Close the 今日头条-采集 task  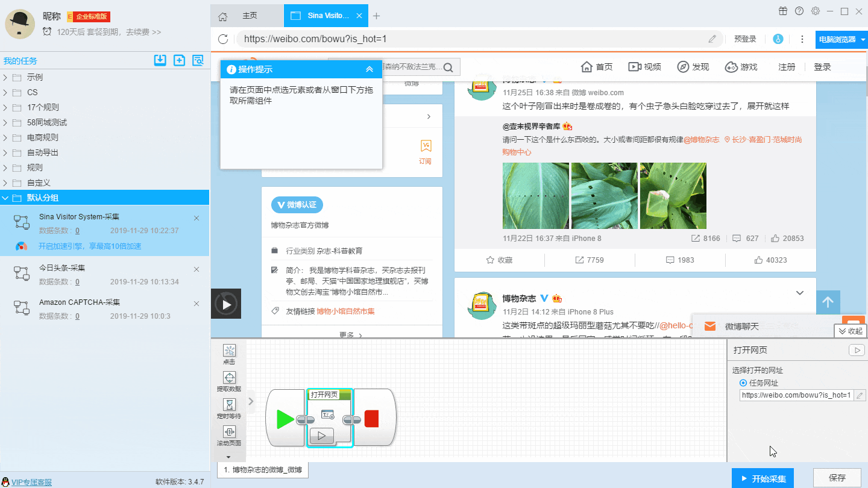point(197,269)
